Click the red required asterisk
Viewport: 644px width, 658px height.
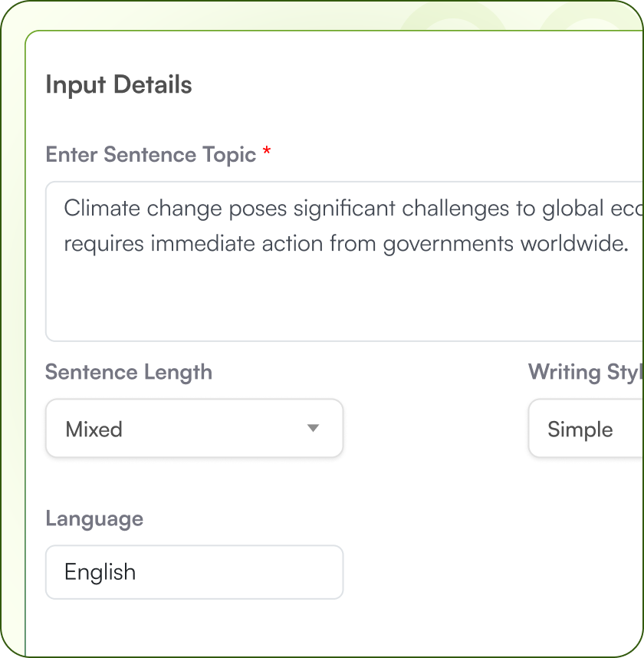(267, 153)
